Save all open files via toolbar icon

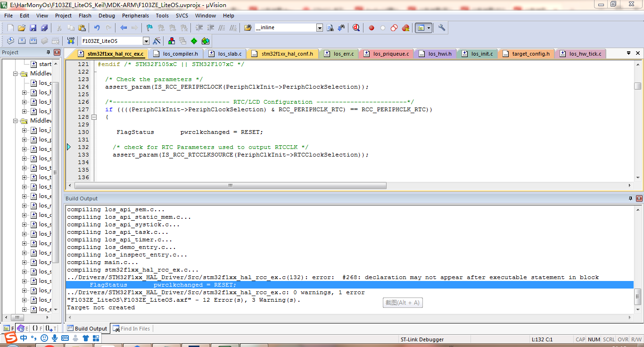45,27
